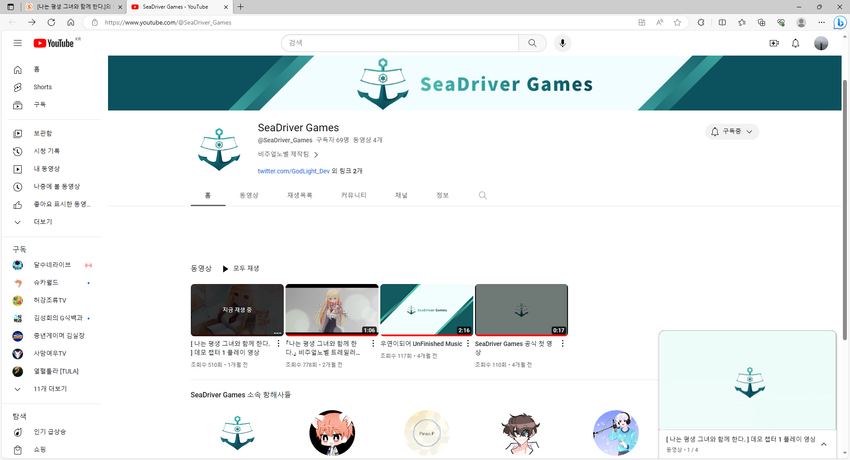Open options for SeaDriver Games 공식 첫 영상
850x460 pixels.
[563, 344]
